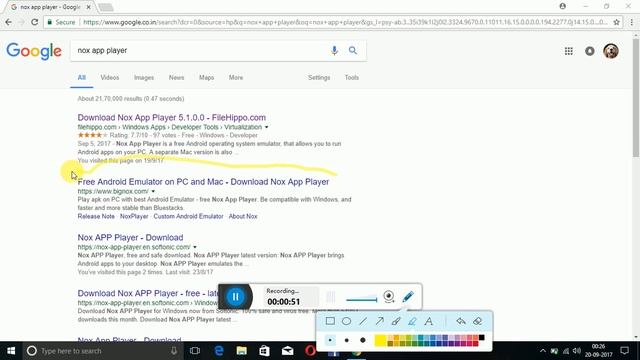Image resolution: width=640 pixels, height=360 pixels.
Task: Select the rectangle drawing tool
Action: tap(330, 321)
